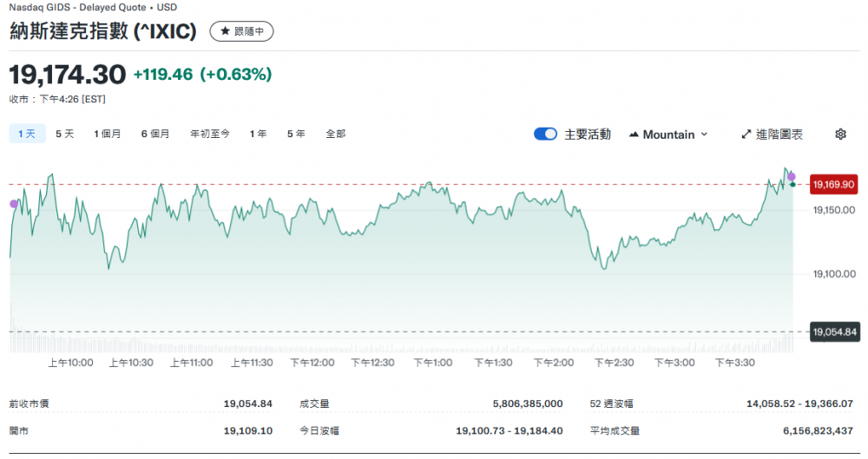Expand the Mountain chart type dropdown
868x459 pixels.
point(704,134)
